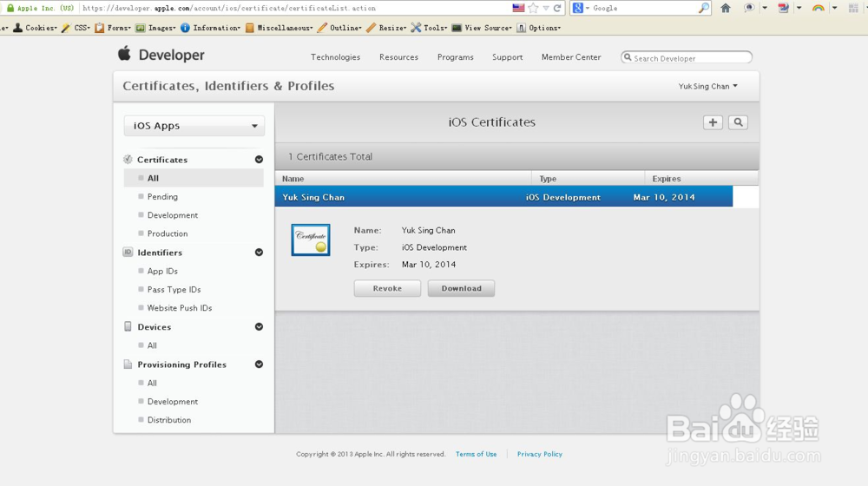Go to Technologies in the top navigation
Image resolution: width=868 pixels, height=486 pixels.
coord(335,57)
